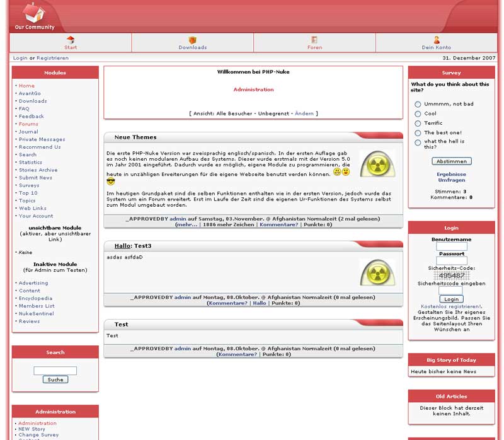The image size is (504, 440).
Task: Select 'what the hell is this?' option
Action: 418,143
